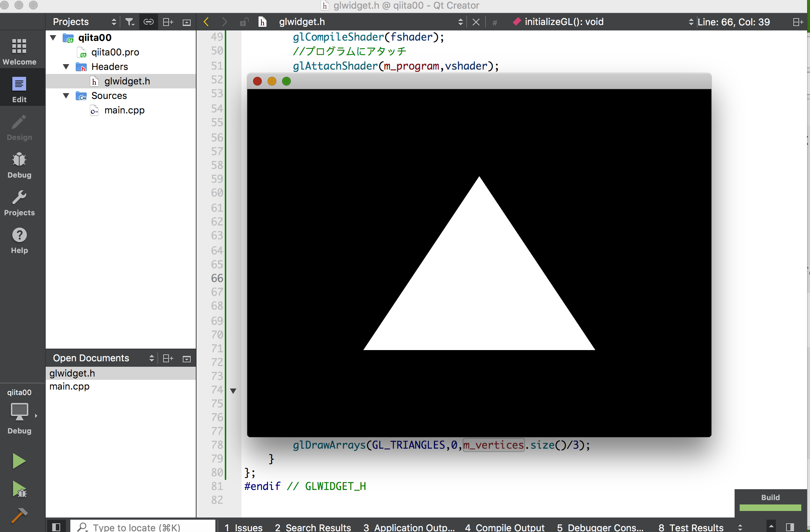The width and height of the screenshot is (810, 532).
Task: Toggle Synchronize with Editor in the Projects pane
Action: (149, 22)
